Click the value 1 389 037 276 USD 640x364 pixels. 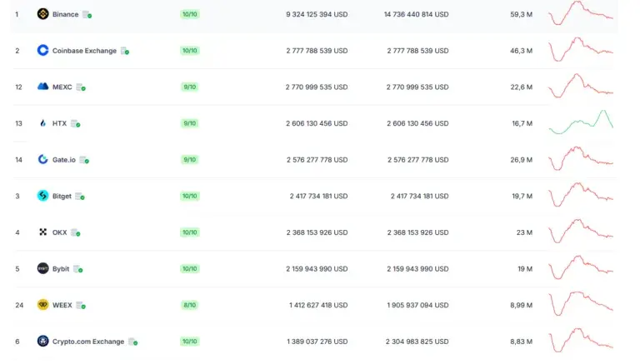(x=317, y=342)
